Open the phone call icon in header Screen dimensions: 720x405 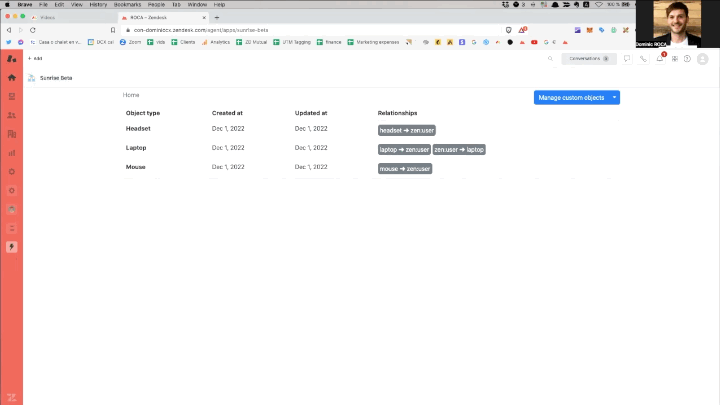click(643, 59)
